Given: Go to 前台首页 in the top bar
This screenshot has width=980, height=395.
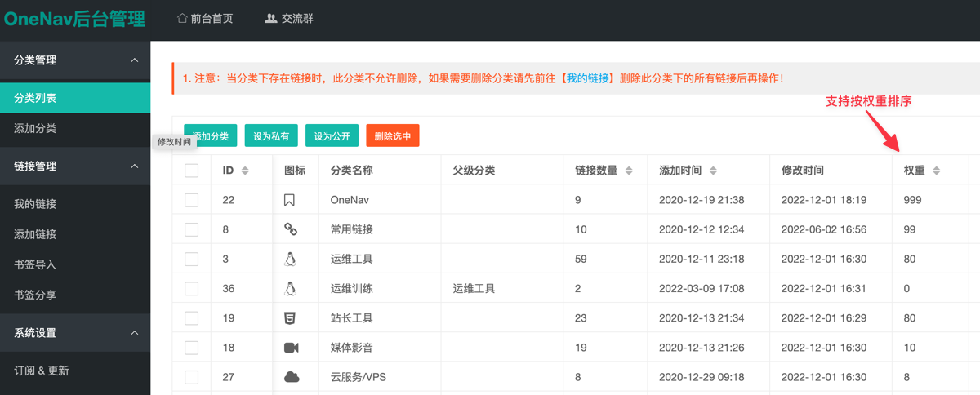Looking at the screenshot, I should pos(205,19).
